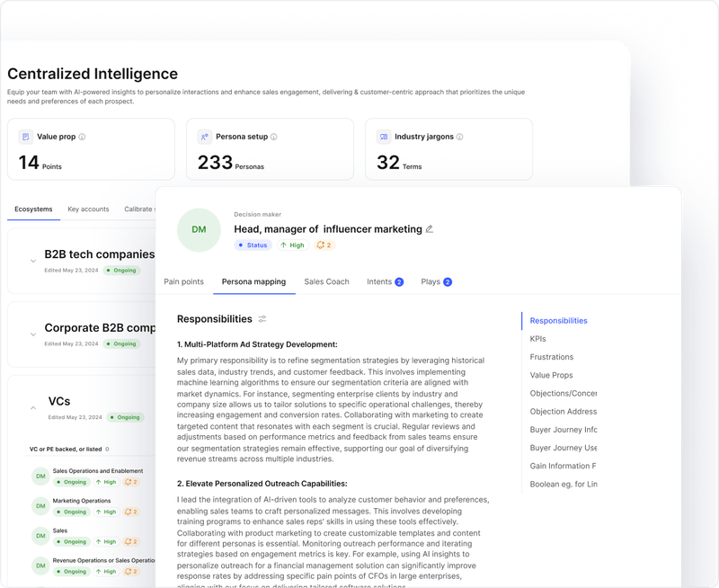Click the notification bell badge under persona title
Viewport: 719px width, 588px height.
point(324,245)
